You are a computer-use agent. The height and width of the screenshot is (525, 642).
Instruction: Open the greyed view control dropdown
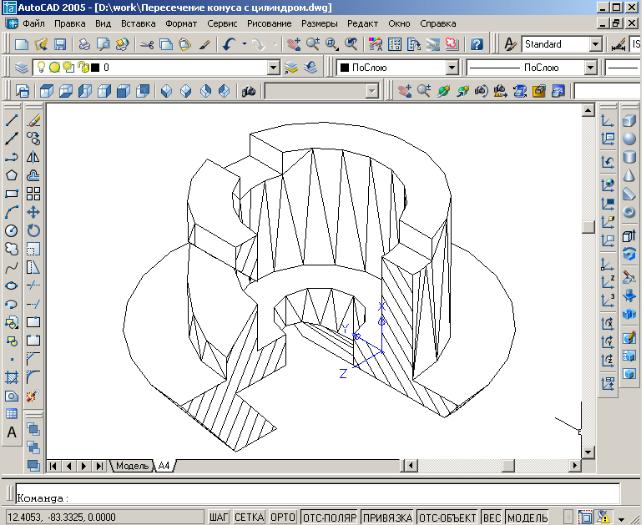click(x=371, y=91)
